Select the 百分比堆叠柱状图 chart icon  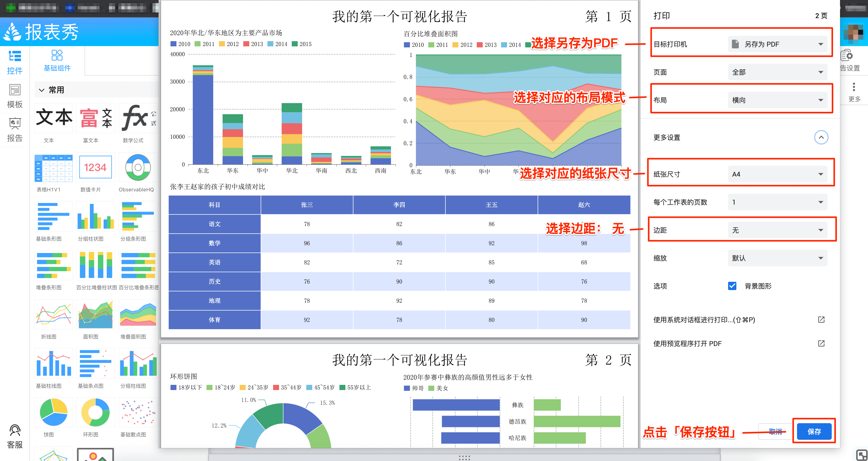click(96, 265)
